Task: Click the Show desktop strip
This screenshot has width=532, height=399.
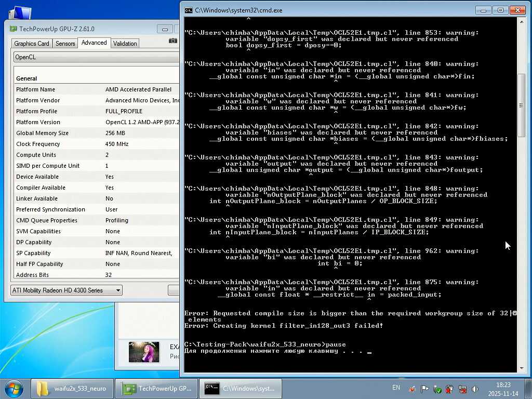Action: coord(529,389)
